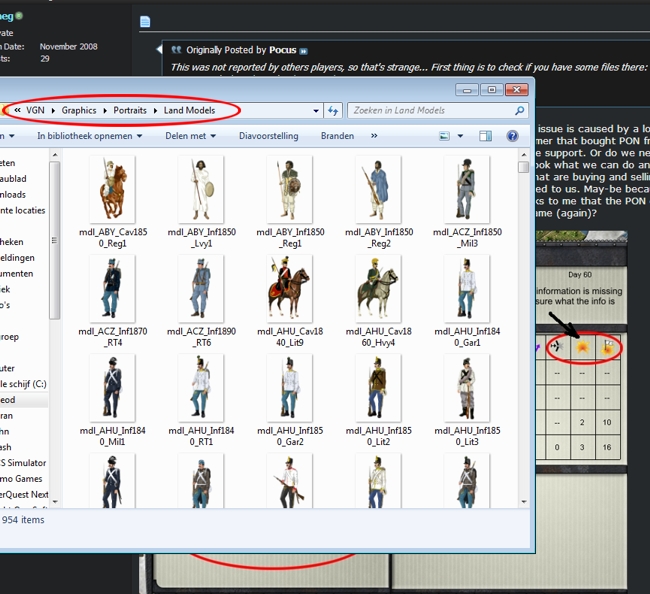Select 'Lokale schijf (C:)' in the navigation pane
The image size is (650, 594).
pos(22,384)
